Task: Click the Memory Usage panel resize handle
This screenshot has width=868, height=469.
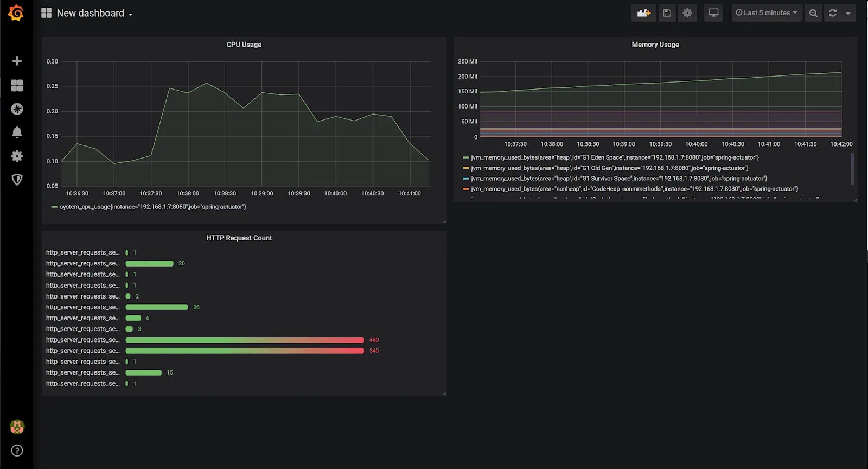Action: tap(856, 200)
